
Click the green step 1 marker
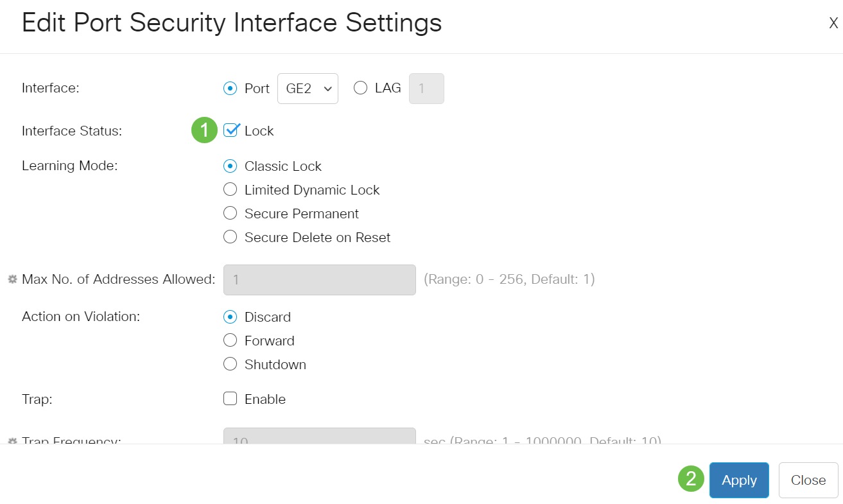coord(204,130)
